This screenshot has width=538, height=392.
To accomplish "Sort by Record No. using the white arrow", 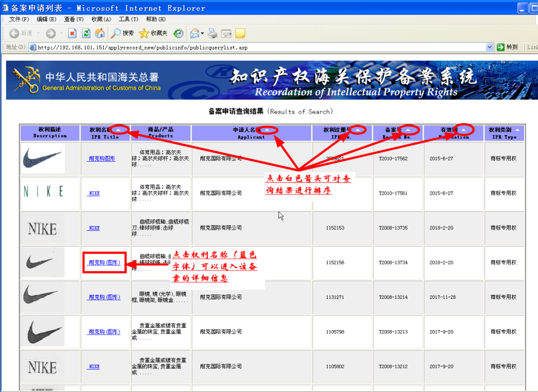I will coord(408,130).
